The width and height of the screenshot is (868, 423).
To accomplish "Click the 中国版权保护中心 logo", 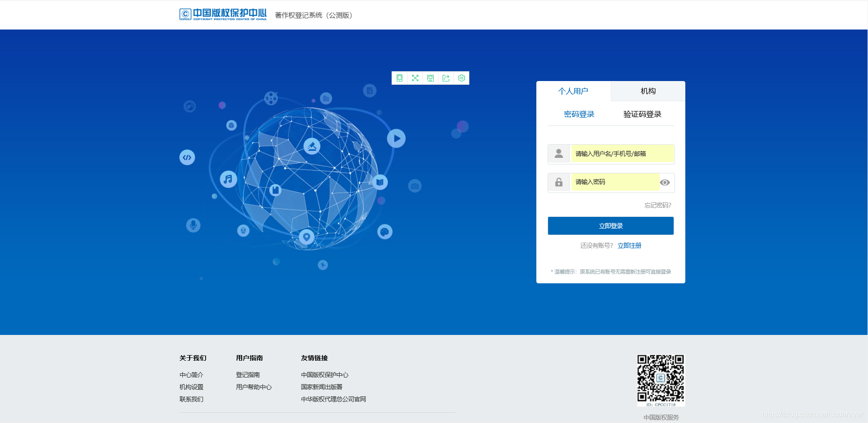I will point(223,15).
